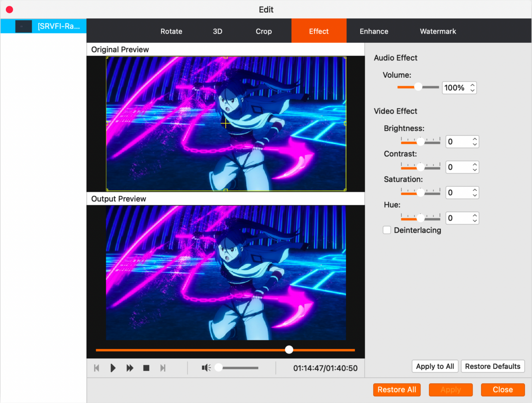532x403 pixels.
Task: Play the video preview
Action: (x=113, y=368)
